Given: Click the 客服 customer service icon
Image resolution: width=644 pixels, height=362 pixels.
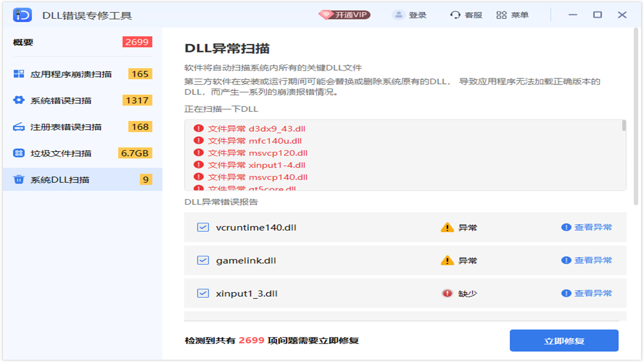Looking at the screenshot, I should (x=454, y=15).
